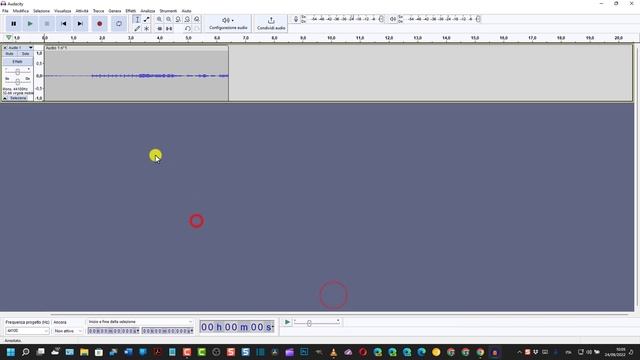Screen dimensions: 640x360
Task: Open the Analizza menu
Action: 148,11
